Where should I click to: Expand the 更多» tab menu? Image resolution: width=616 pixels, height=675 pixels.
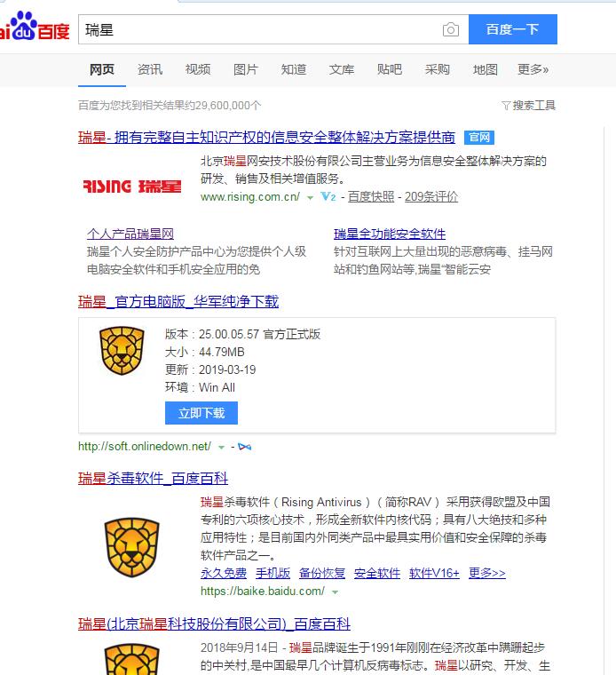click(x=533, y=69)
